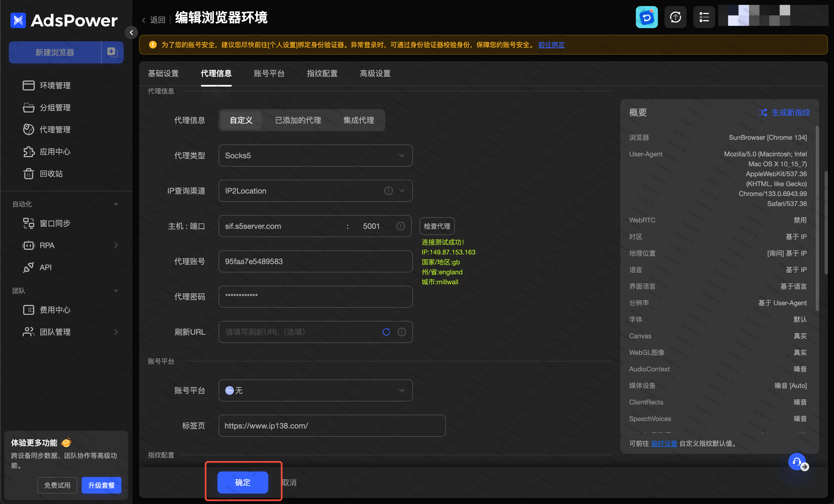Open the task list icon in top bar
This screenshot has width=834, height=504.
704,17
